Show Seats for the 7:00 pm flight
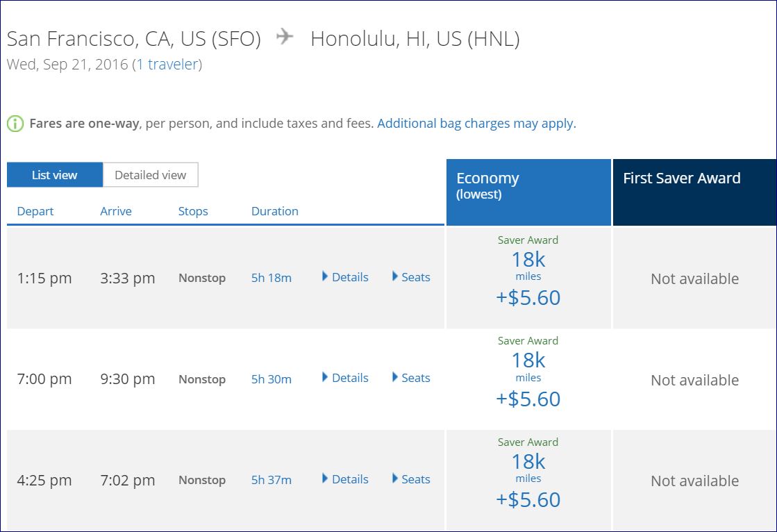This screenshot has height=532, width=777. 411,378
